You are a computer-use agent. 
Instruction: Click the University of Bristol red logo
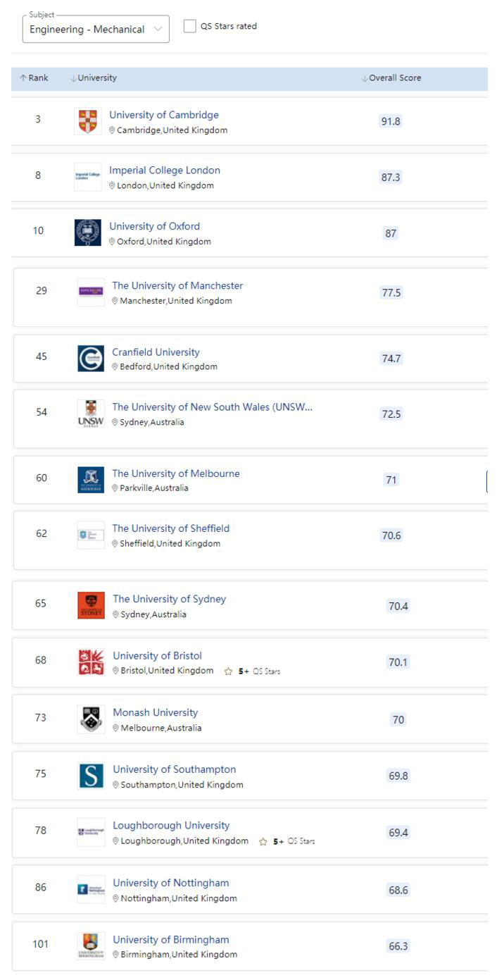[x=91, y=662]
